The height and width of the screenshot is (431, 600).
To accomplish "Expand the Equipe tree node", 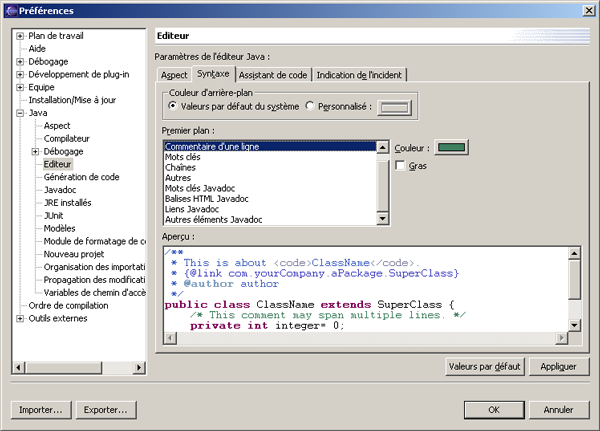I will [21, 88].
